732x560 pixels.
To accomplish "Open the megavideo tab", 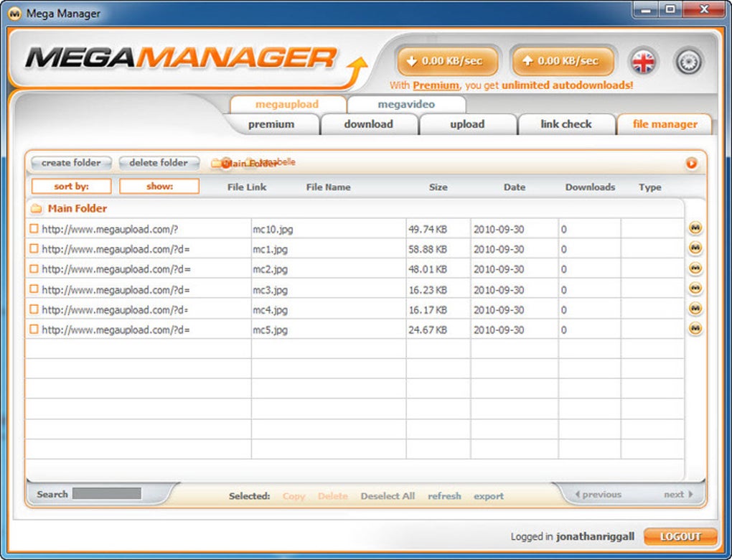I will (x=407, y=104).
